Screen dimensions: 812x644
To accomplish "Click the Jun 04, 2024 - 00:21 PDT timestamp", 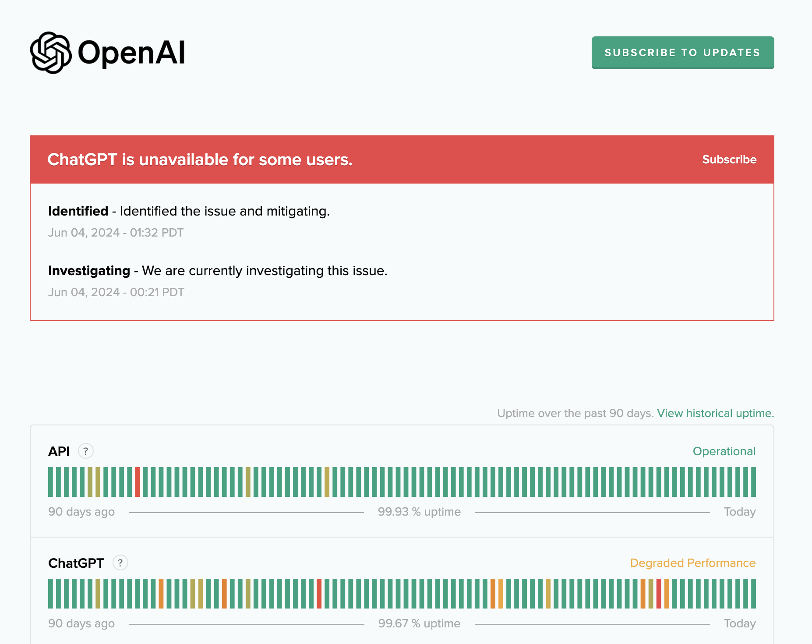I will click(x=116, y=292).
